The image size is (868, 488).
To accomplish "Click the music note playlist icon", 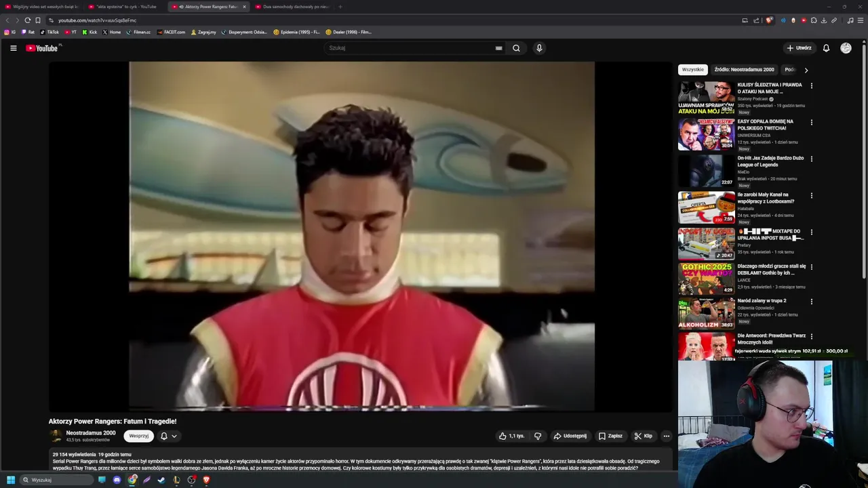I will click(x=850, y=20).
